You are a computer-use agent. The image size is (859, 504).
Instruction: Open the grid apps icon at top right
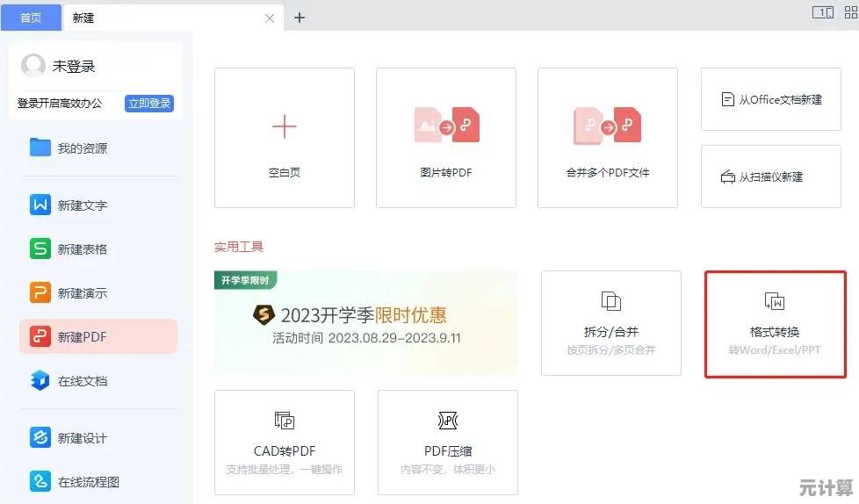pos(851,12)
